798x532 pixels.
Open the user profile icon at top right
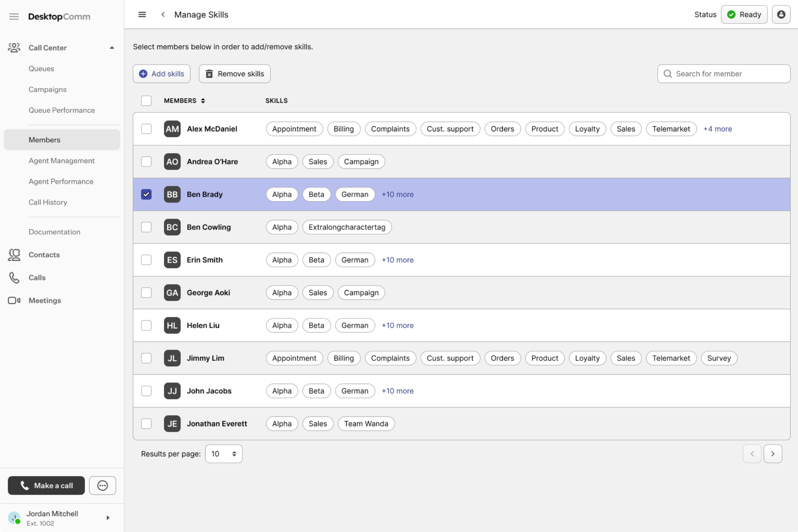pyautogui.click(x=781, y=15)
